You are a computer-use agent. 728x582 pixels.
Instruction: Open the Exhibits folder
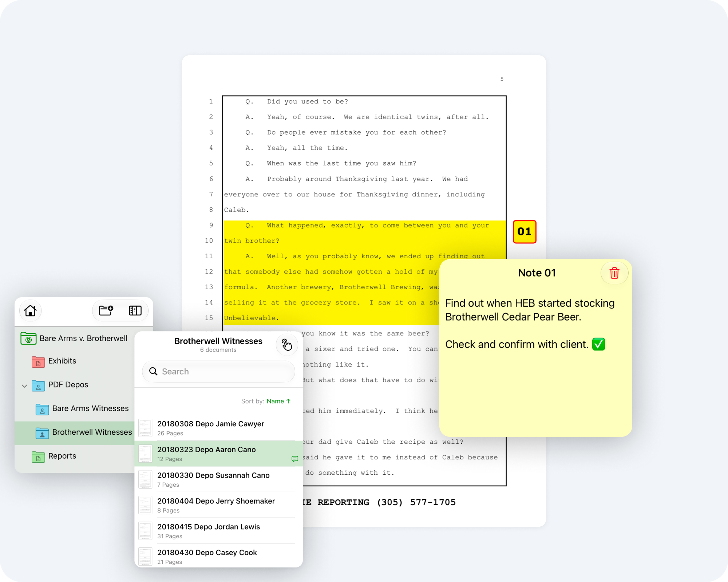pos(74,361)
